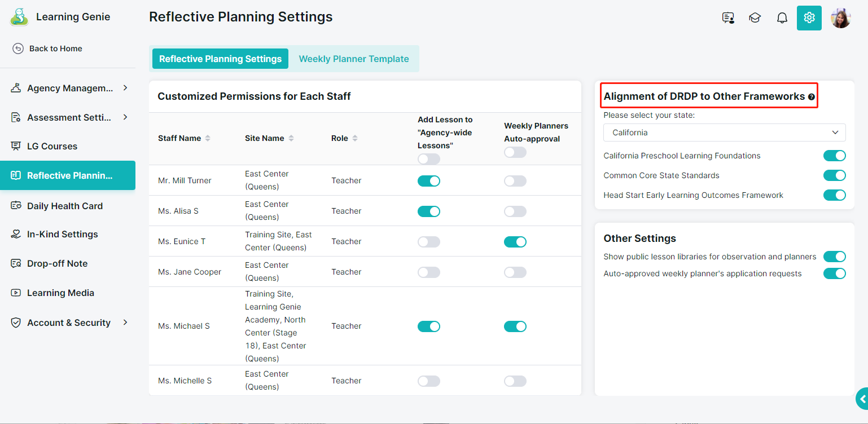Screen dimensions: 868x424
Task: Click the help icon beside Alignment of DRDP
Action: pyautogui.click(x=812, y=97)
